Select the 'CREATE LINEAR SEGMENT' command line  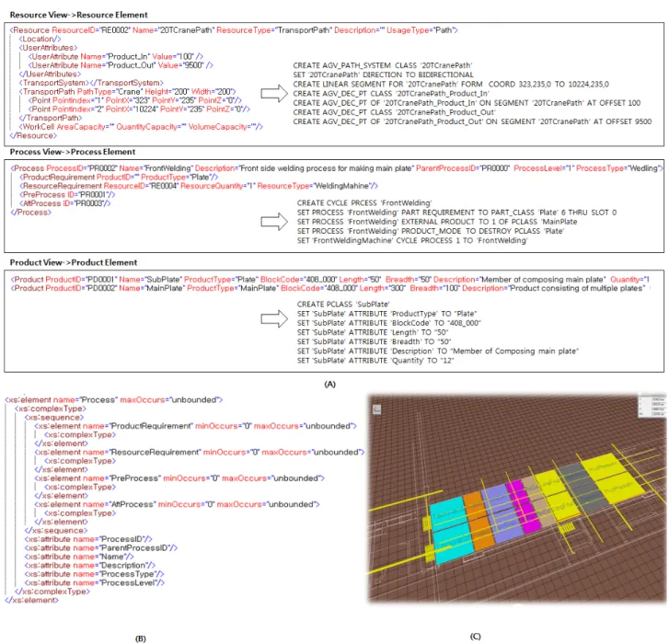tap(451, 84)
